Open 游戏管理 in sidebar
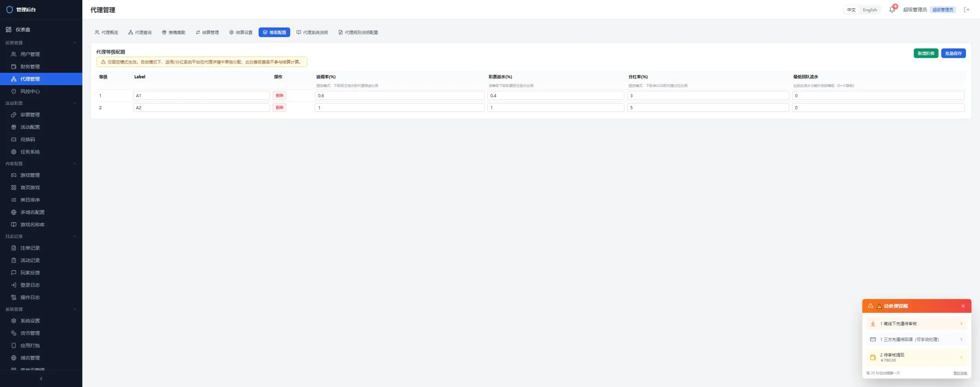Viewport: 980px width, 387px height. point(41,175)
